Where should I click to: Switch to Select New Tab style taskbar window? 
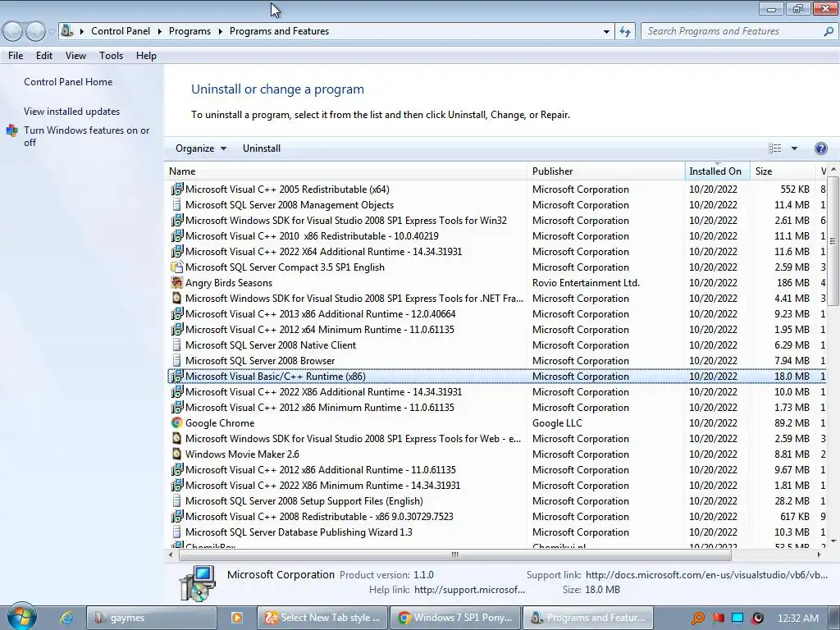(322, 618)
